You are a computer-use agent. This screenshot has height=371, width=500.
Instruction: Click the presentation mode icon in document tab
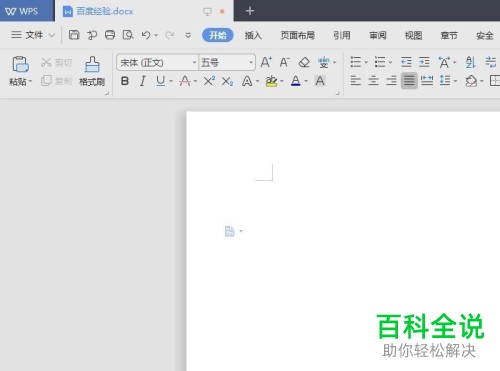[x=207, y=12]
